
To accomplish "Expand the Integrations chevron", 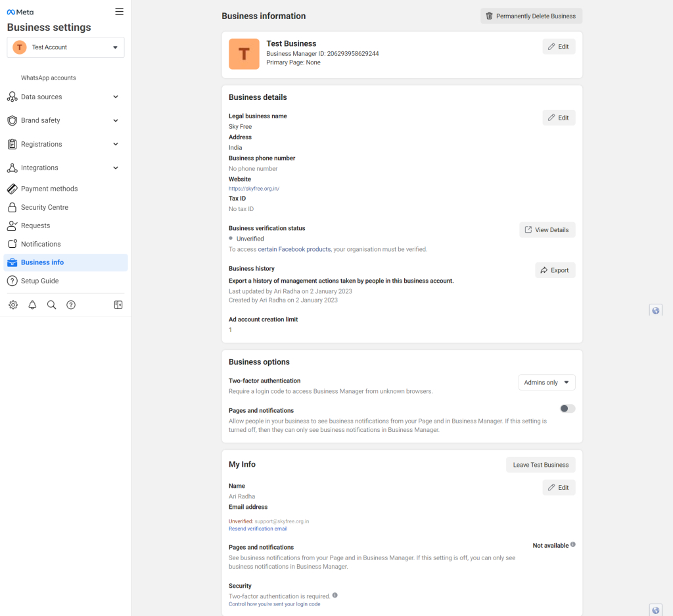I will (x=116, y=168).
